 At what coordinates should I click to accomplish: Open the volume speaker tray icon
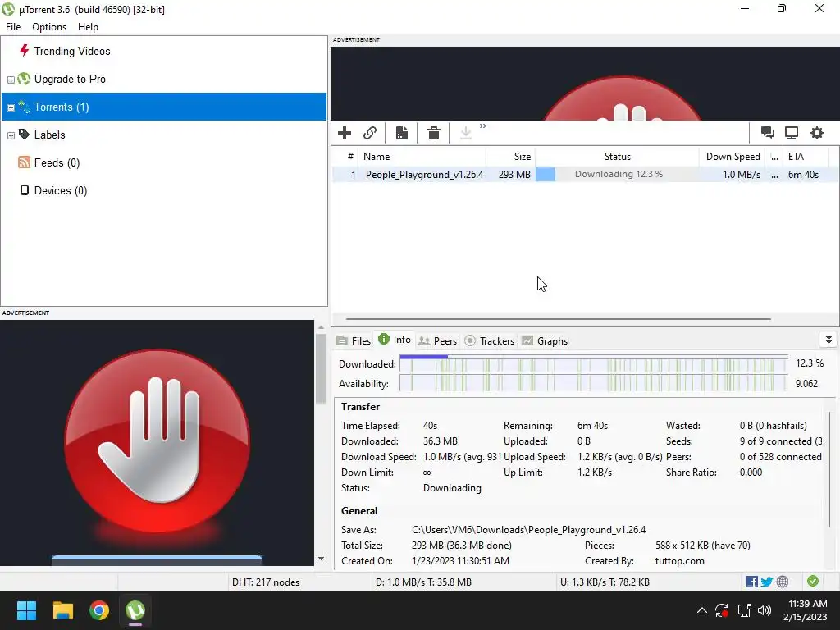point(765,610)
